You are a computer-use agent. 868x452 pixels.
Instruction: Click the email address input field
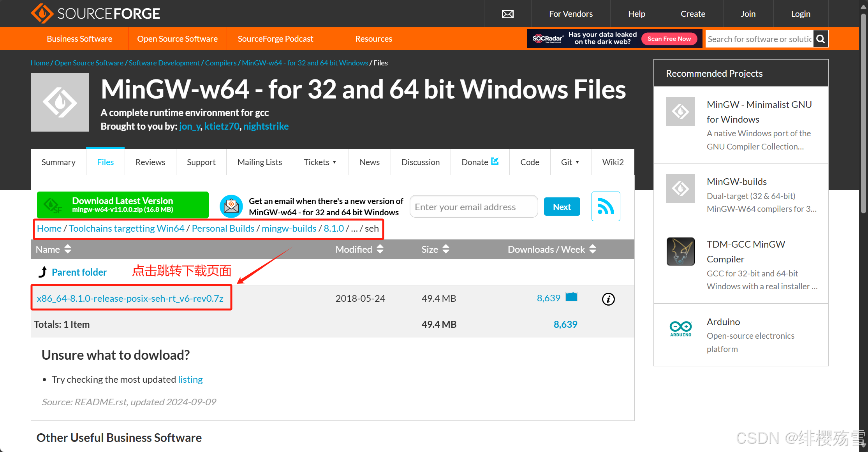click(474, 207)
